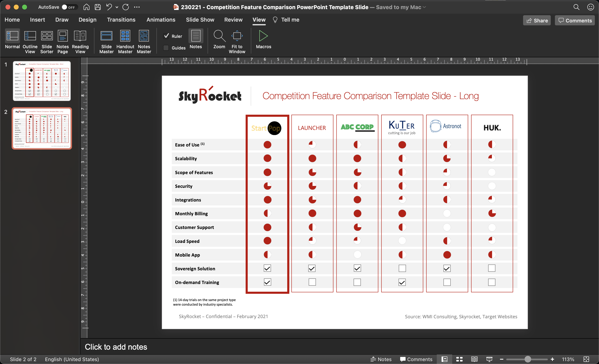Open the Review tab
Image resolution: width=599 pixels, height=364 pixels.
point(233,20)
